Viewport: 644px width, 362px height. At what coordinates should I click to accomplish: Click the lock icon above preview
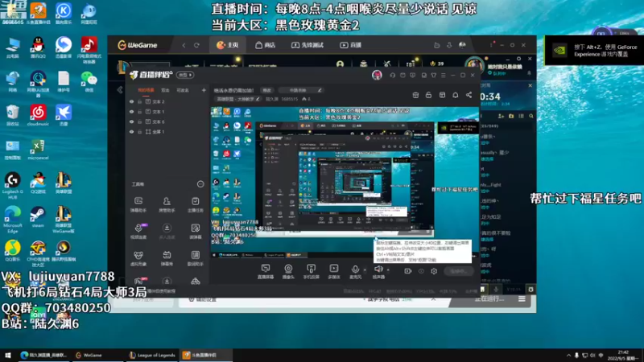pos(428,95)
